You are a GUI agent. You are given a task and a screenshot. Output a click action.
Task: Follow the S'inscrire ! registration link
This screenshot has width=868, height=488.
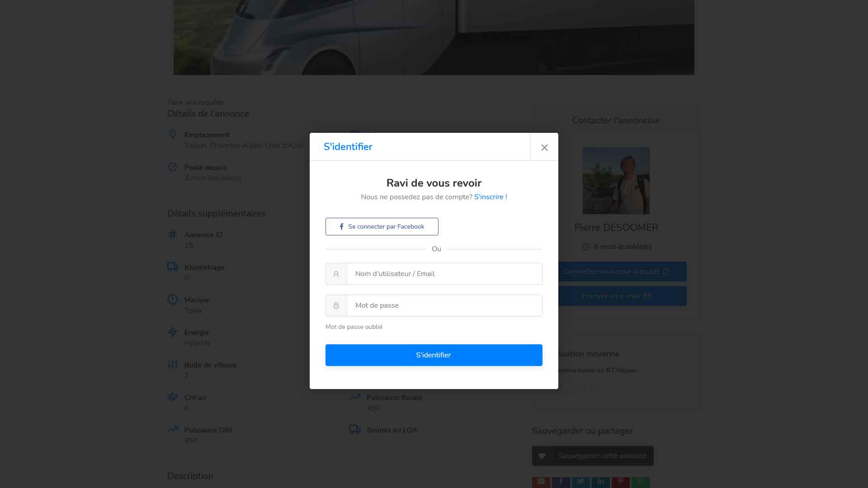[491, 197]
